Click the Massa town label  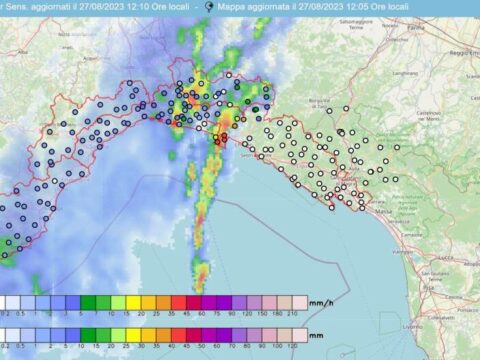tap(381, 212)
